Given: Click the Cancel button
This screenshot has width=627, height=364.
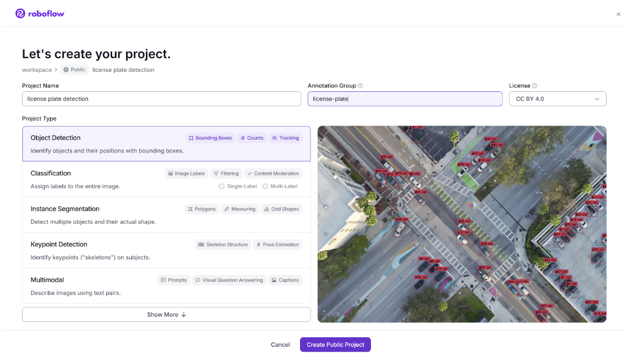Looking at the screenshot, I should [x=280, y=345].
